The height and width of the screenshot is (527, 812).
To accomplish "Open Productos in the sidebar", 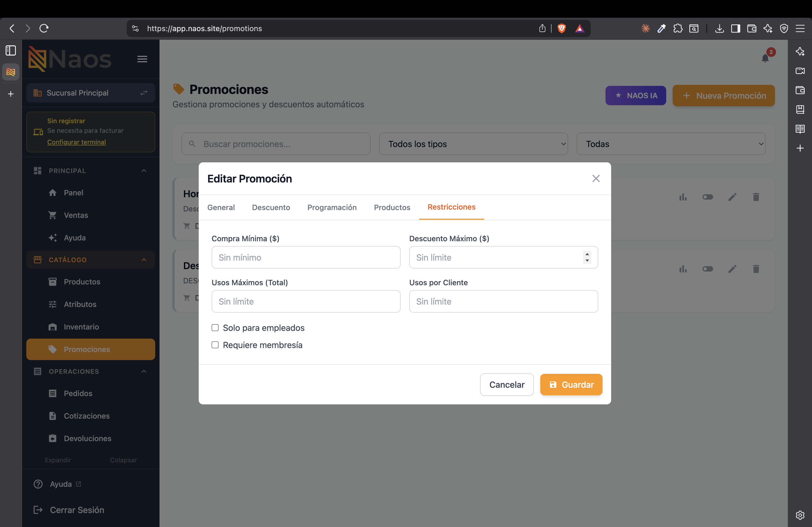I will [90, 281].
